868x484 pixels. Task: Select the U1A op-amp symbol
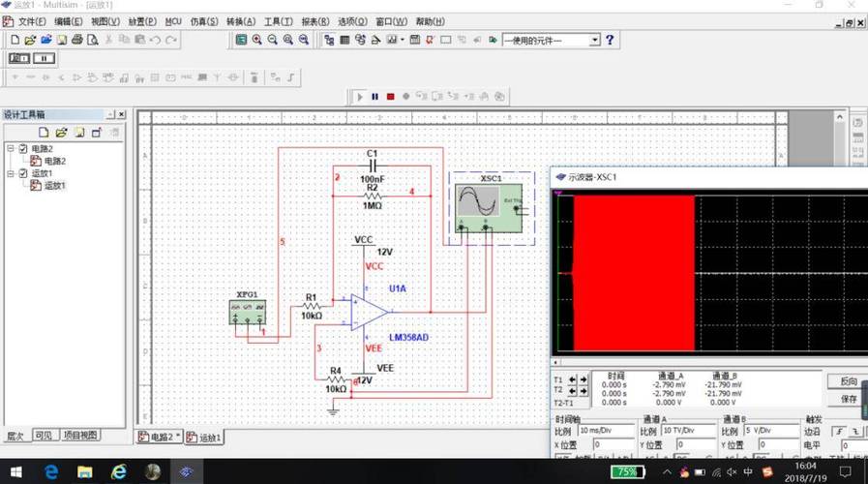[x=370, y=313]
